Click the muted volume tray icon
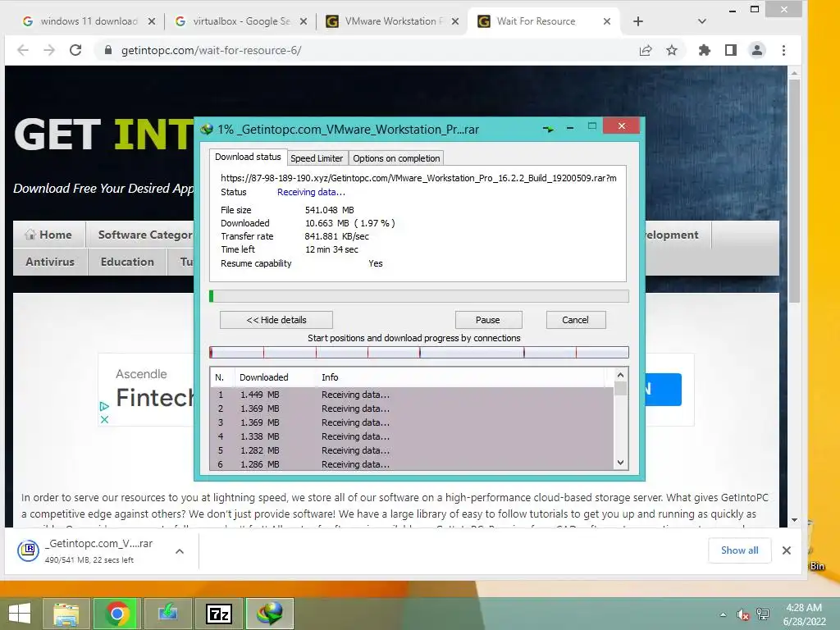The width and height of the screenshot is (840, 630). coord(742,614)
